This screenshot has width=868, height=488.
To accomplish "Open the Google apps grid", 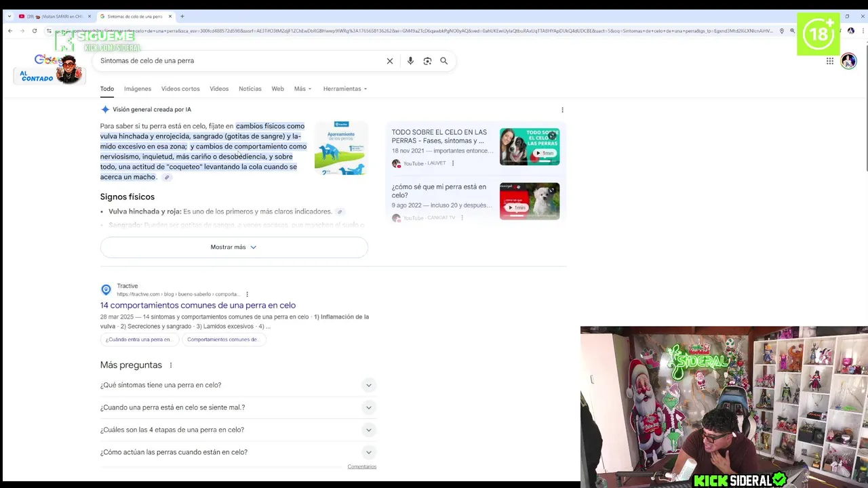I will tap(830, 61).
